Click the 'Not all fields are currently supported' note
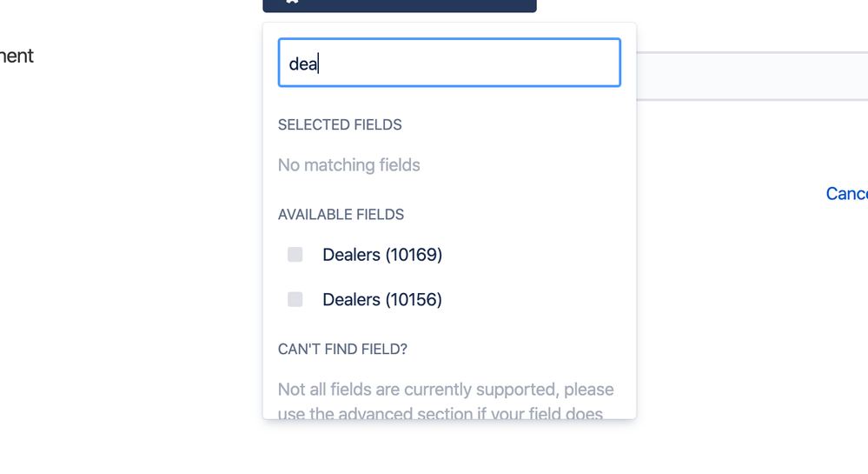 [446, 389]
